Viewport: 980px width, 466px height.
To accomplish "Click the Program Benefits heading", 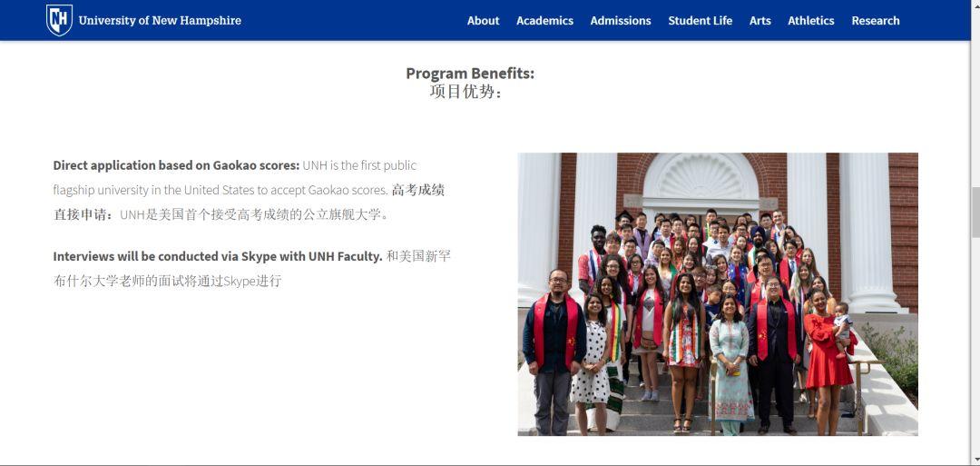I will point(469,74).
